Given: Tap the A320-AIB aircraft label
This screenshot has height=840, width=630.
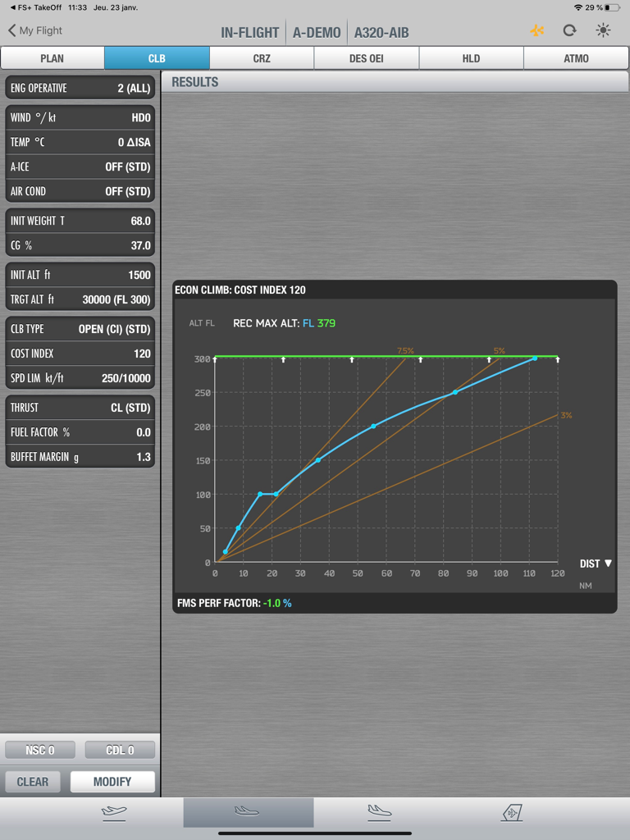Looking at the screenshot, I should click(381, 33).
